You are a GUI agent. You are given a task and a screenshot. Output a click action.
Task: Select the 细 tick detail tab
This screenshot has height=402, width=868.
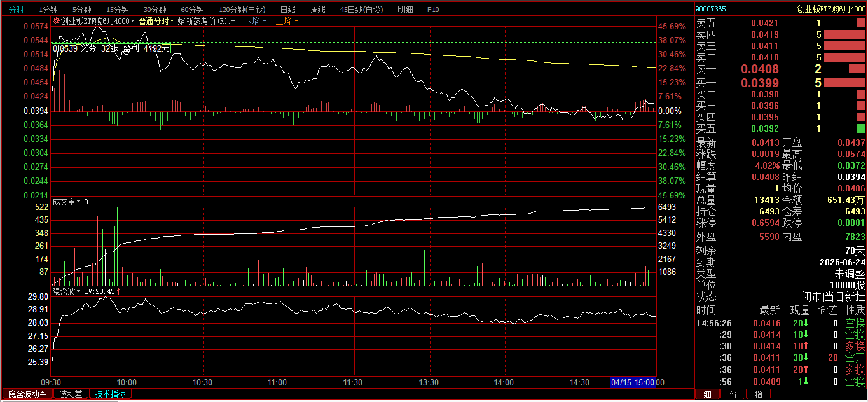coord(707,394)
